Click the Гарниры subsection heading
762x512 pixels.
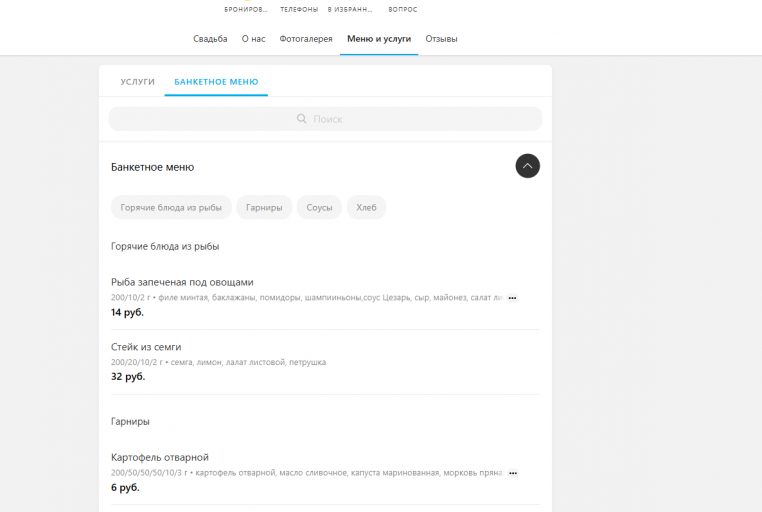[130, 421]
